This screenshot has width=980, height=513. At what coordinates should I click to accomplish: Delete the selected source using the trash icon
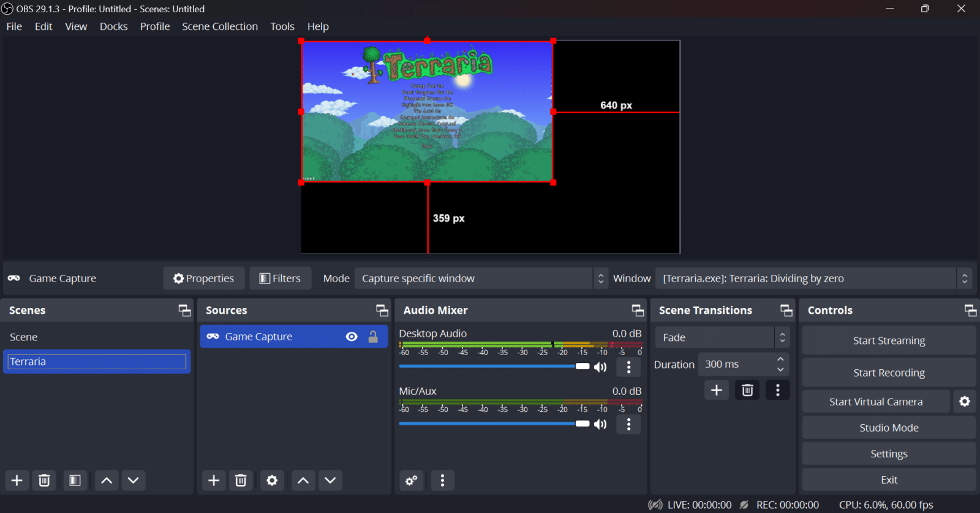[241, 481]
